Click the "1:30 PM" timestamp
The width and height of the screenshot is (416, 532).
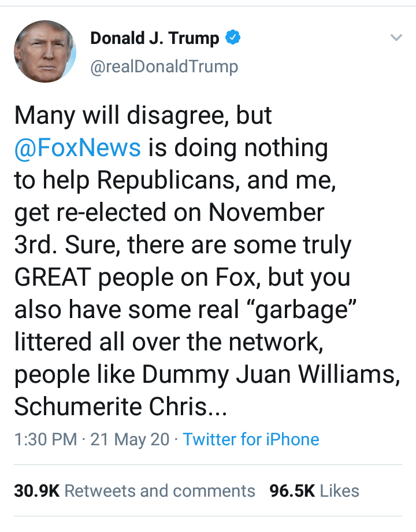click(45, 439)
